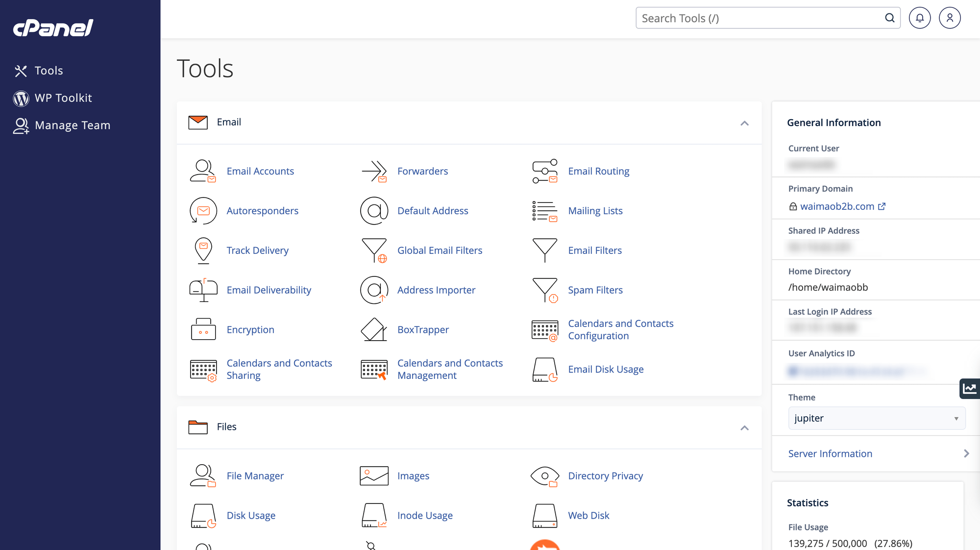This screenshot has width=980, height=550.
Task: Open the waimaob2b.com domain link
Action: [837, 206]
